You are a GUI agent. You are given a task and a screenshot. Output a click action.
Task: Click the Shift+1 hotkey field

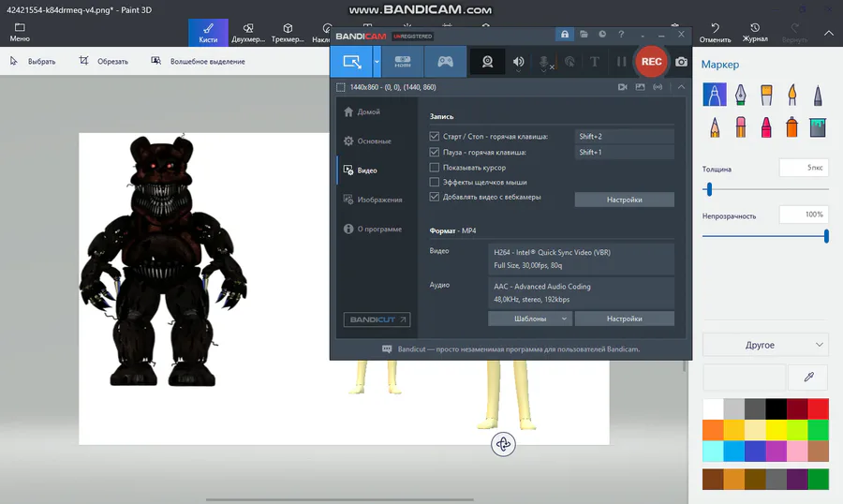(624, 152)
